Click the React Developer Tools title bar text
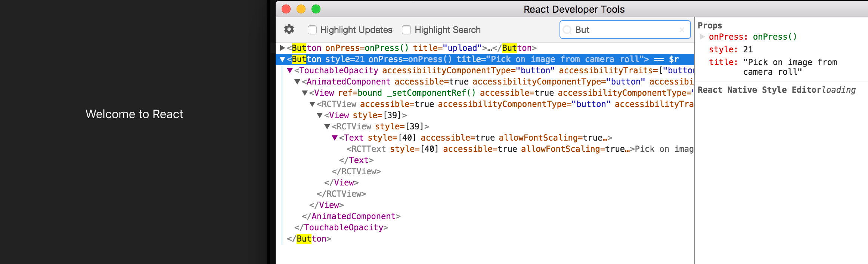This screenshot has height=264, width=868. click(x=574, y=9)
